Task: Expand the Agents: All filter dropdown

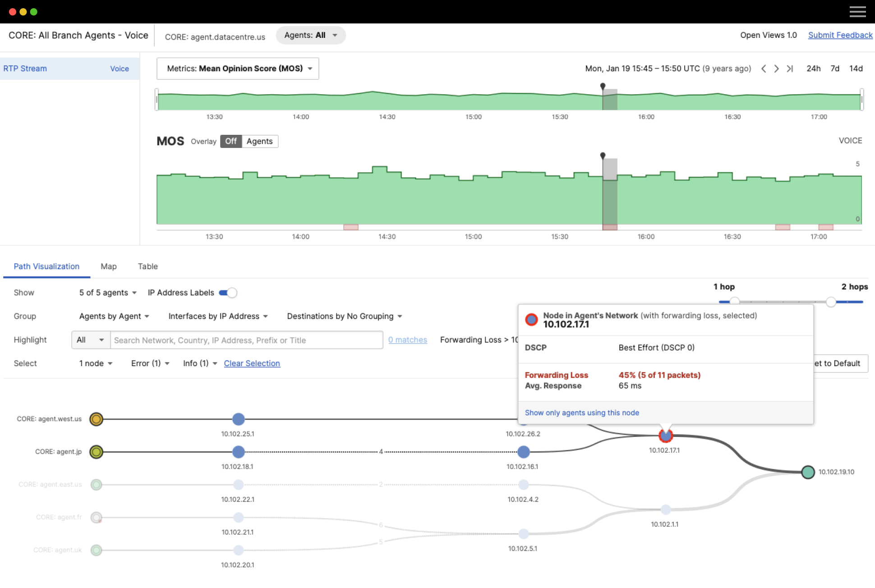Action: 310,35
